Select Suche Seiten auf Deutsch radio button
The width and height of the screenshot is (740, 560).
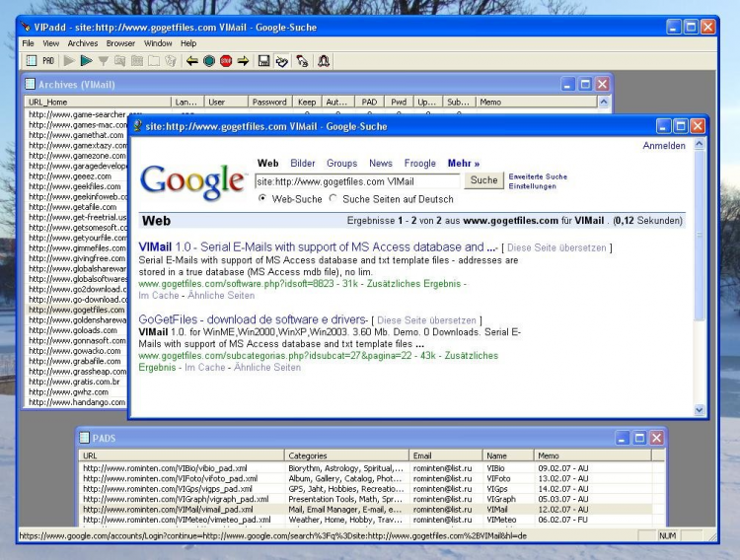tap(333, 198)
